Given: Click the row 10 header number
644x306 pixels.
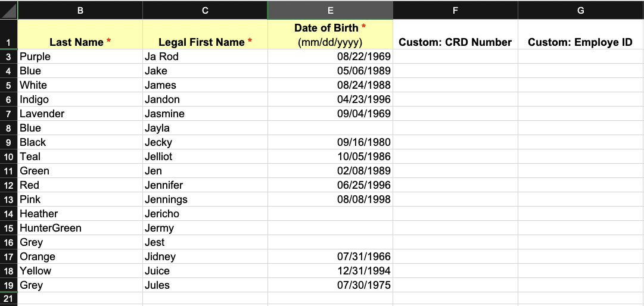Looking at the screenshot, I should click(x=9, y=157).
